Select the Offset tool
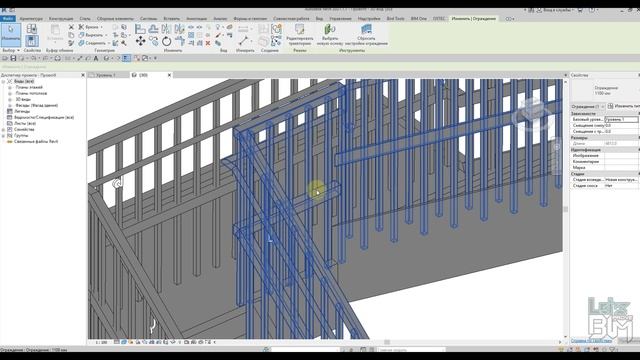Viewport: 640px width, 360px height. coord(153,29)
